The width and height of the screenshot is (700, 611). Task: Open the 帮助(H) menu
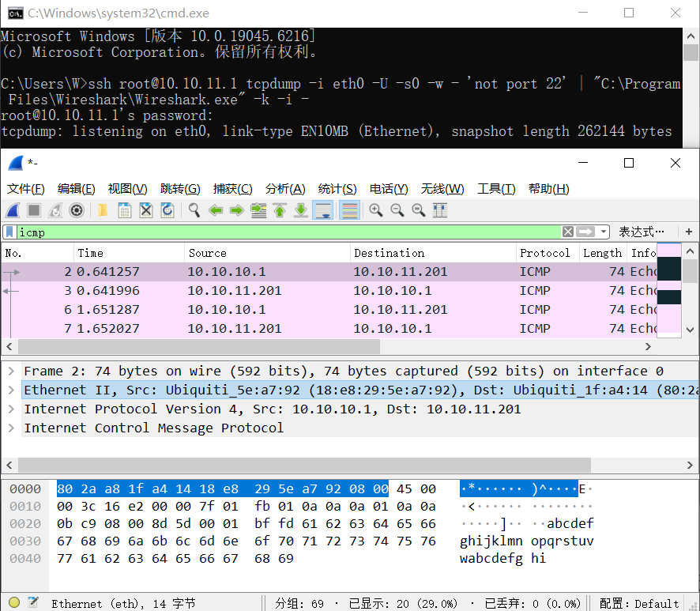point(548,188)
